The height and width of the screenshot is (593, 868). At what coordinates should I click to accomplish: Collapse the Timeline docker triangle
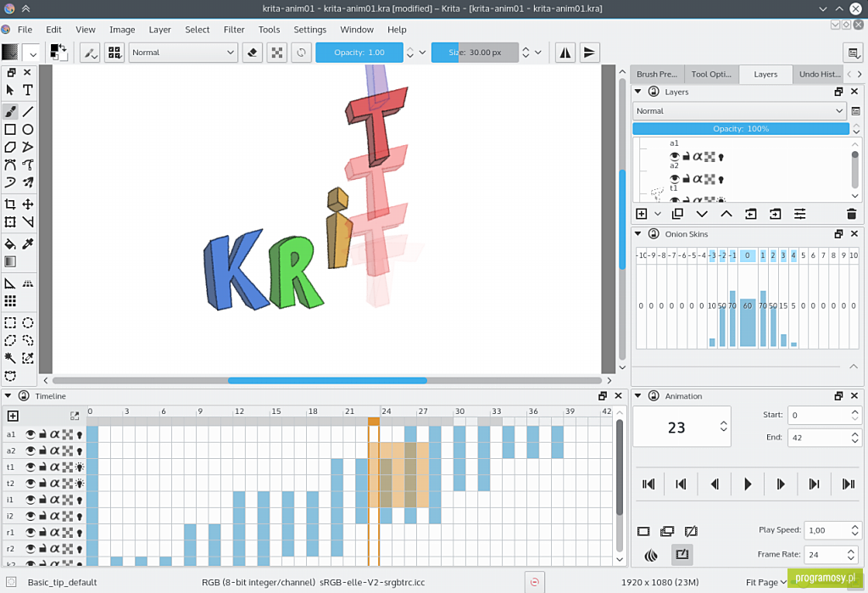point(8,395)
